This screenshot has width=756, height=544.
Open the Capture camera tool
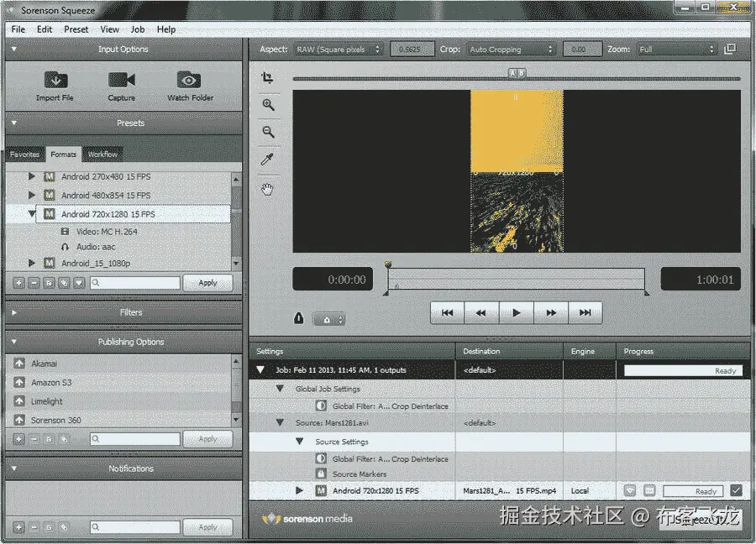pyautogui.click(x=122, y=80)
